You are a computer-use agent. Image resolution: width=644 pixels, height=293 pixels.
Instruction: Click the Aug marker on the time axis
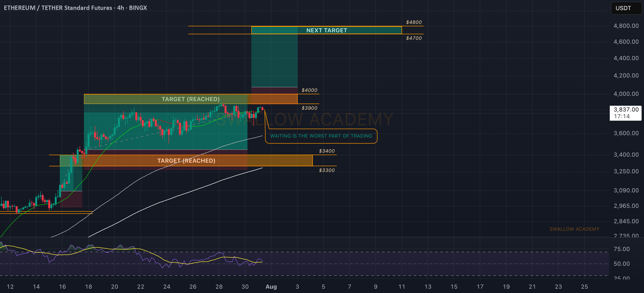[271, 286]
